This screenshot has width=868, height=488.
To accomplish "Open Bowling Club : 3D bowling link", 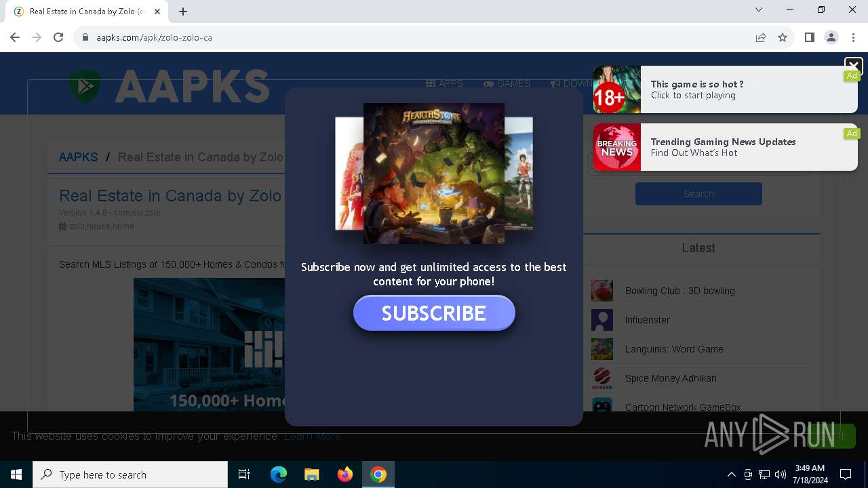I will pos(679,291).
